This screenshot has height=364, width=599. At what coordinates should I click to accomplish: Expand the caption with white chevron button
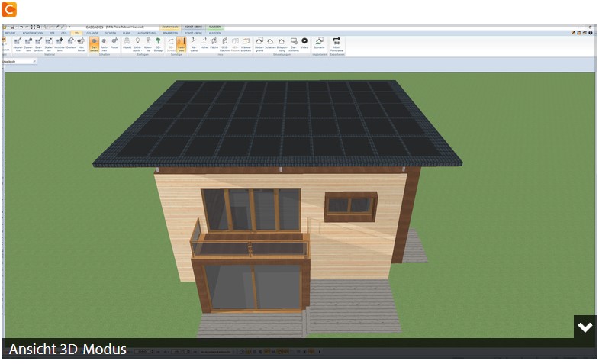585,327
